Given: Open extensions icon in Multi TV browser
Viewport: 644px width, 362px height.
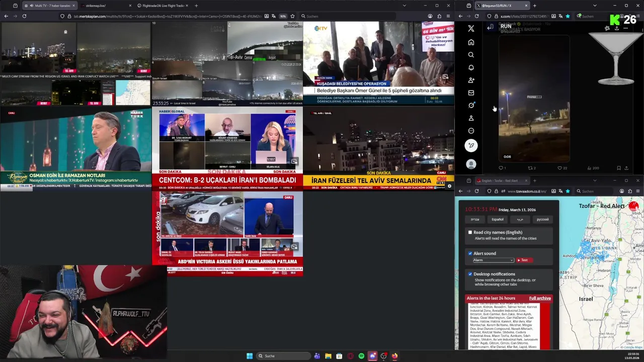Looking at the screenshot, I should coord(439,16).
